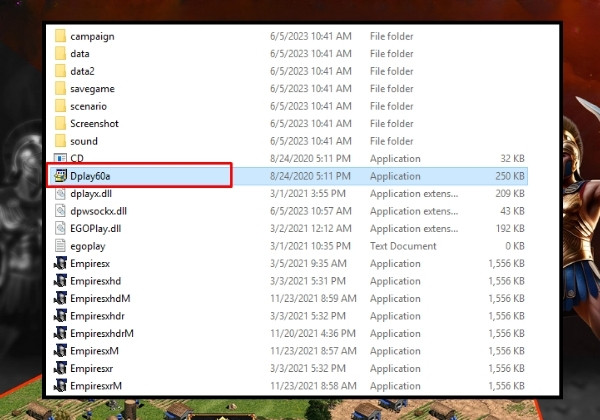Screen dimensions: 600x420
Task: Select the 'EmpiresxrM' file name
Action: (x=96, y=386)
